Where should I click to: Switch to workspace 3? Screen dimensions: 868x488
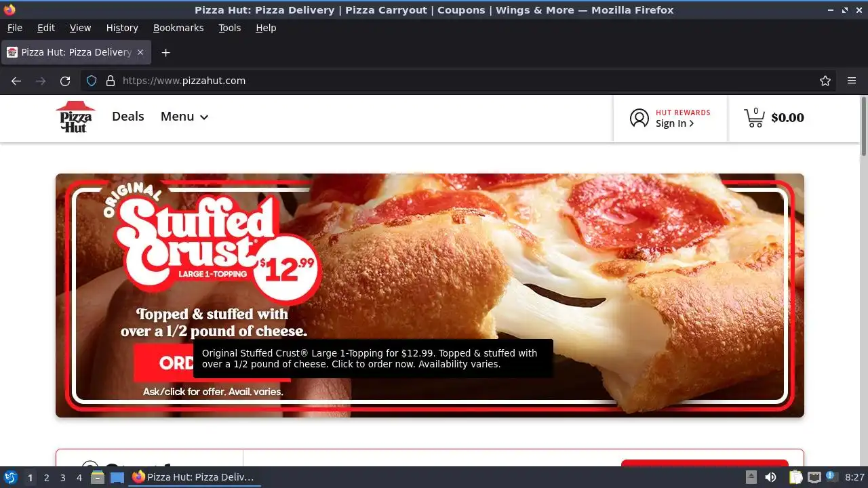point(62,478)
